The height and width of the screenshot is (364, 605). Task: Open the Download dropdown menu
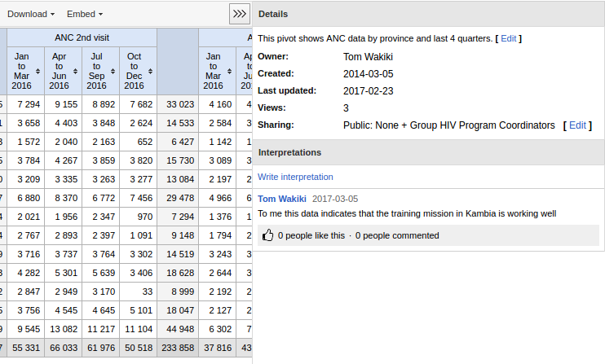point(31,14)
